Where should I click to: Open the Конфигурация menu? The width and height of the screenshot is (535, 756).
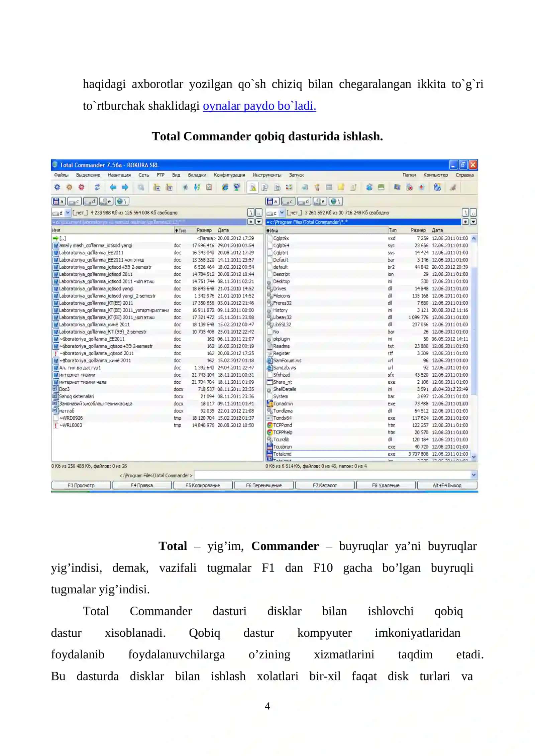point(229,175)
